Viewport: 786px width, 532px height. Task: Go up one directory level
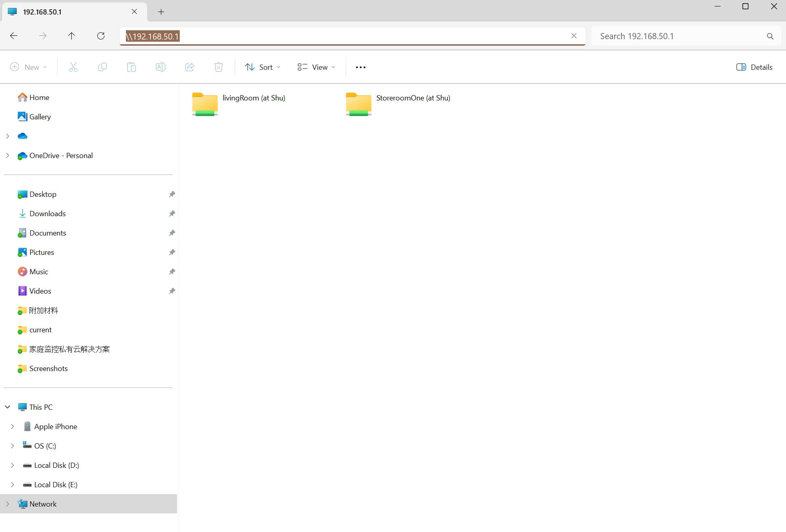tap(71, 36)
